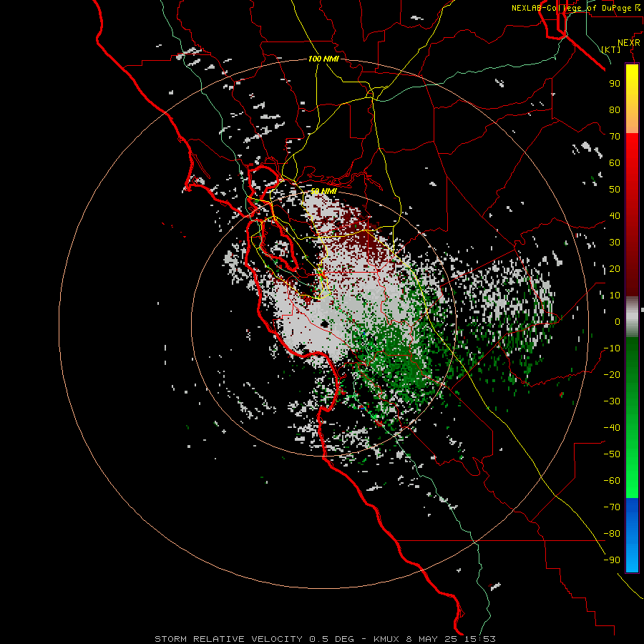644x644 pixels.
Task: Click the -40 value on velocity scale
Action: click(x=612, y=428)
